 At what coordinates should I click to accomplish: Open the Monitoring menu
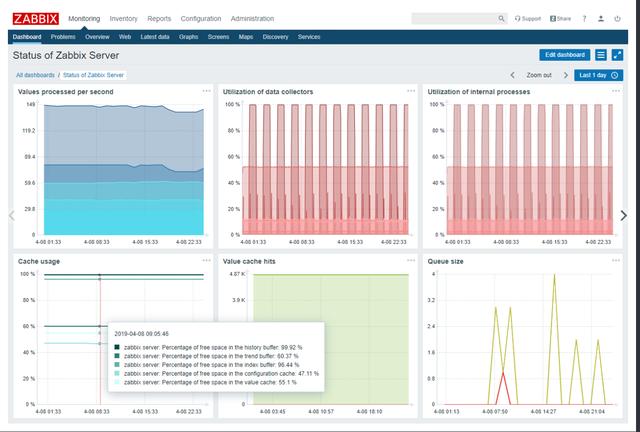tap(84, 19)
